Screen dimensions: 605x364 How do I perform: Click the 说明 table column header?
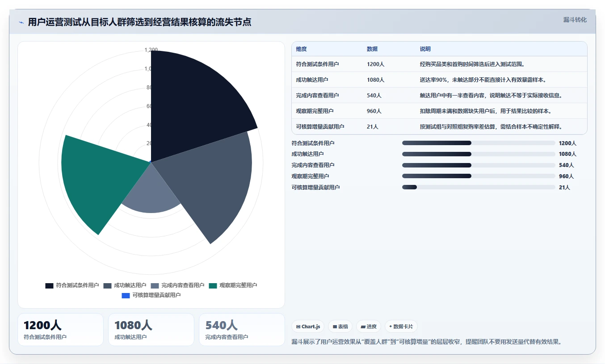pos(425,49)
